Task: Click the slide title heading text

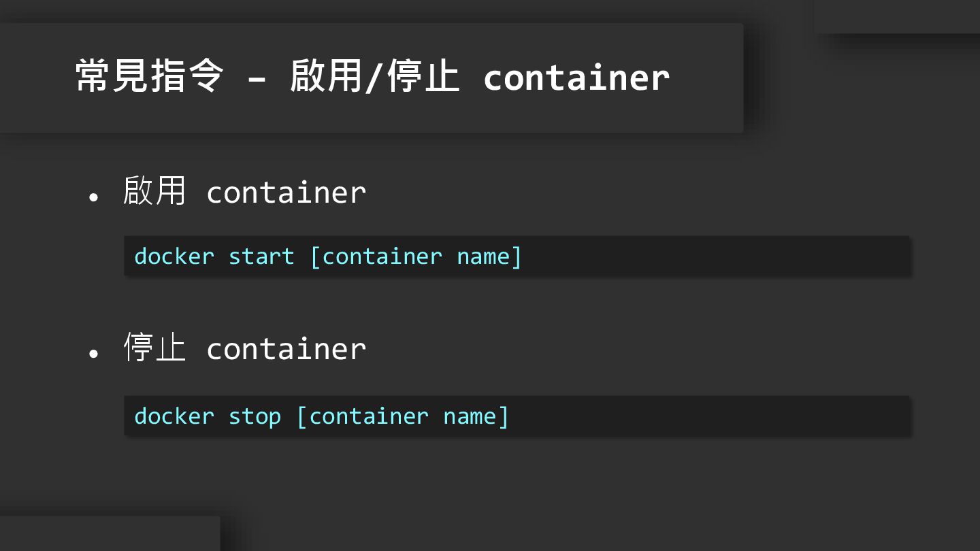Action: [x=372, y=76]
